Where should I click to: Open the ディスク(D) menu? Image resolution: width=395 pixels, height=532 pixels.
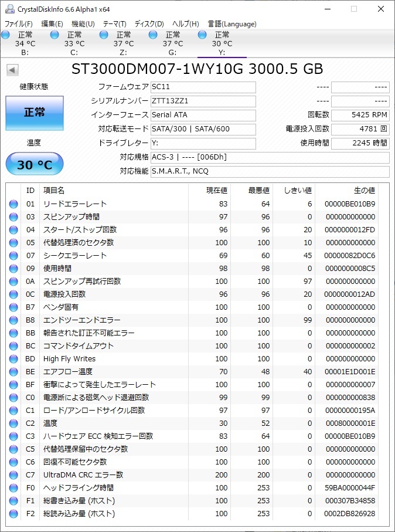click(x=149, y=24)
